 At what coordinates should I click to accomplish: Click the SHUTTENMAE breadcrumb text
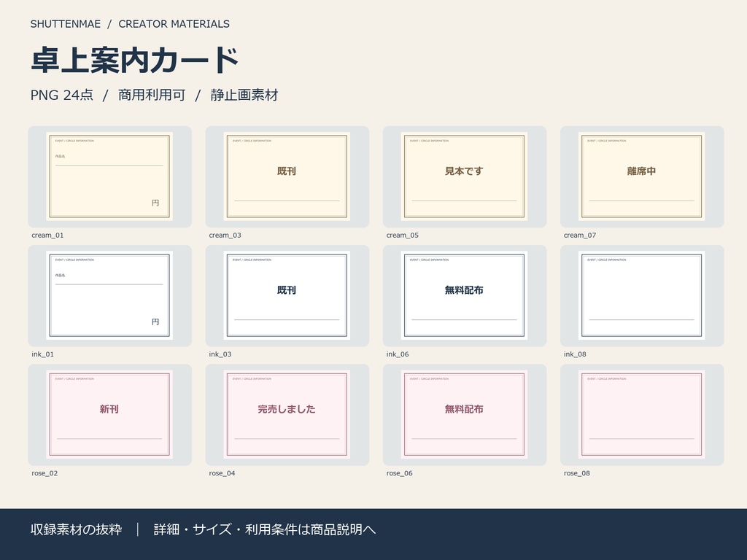coord(66,24)
